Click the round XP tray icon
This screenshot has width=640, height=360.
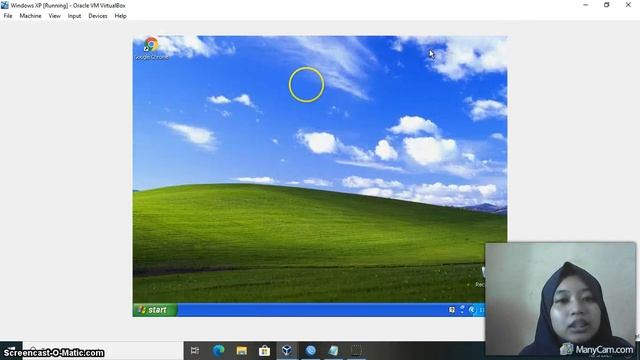point(472,310)
